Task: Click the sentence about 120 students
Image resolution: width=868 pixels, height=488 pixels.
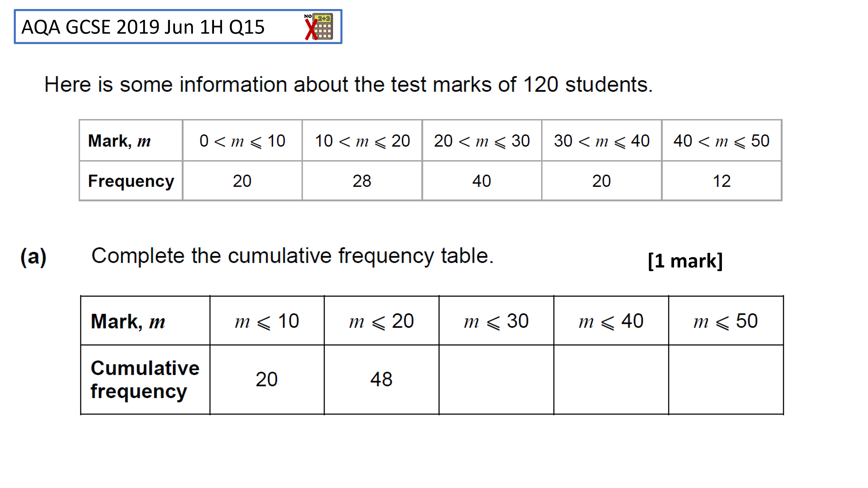Action: (x=348, y=84)
